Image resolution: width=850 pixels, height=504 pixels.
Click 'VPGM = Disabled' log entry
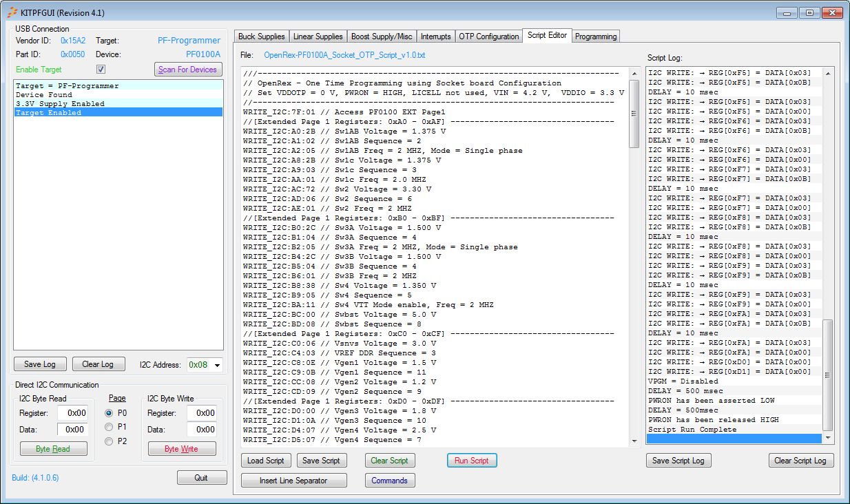point(734,381)
